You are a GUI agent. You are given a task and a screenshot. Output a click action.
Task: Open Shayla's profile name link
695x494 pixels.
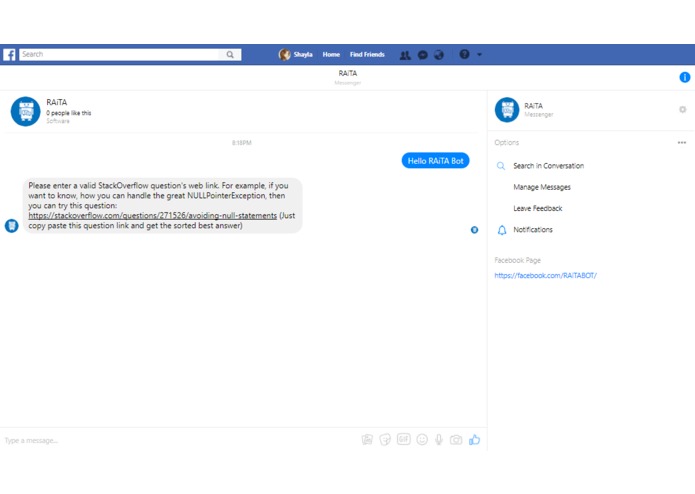[303, 54]
